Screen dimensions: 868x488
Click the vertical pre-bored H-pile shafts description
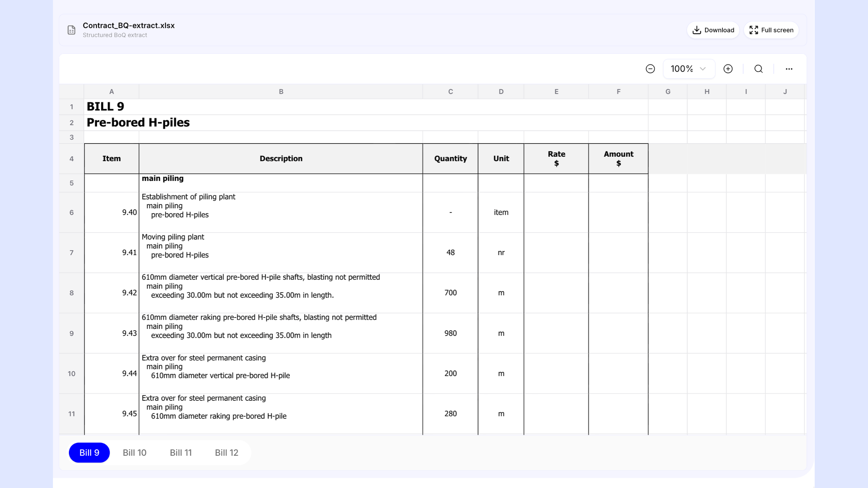281,293
